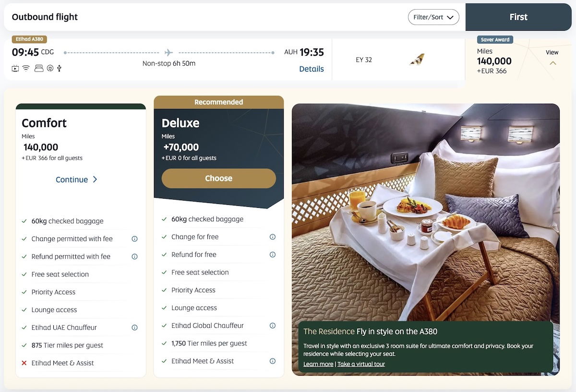Open info for Comfort change permitted with fee
576x392 pixels.
click(x=134, y=239)
